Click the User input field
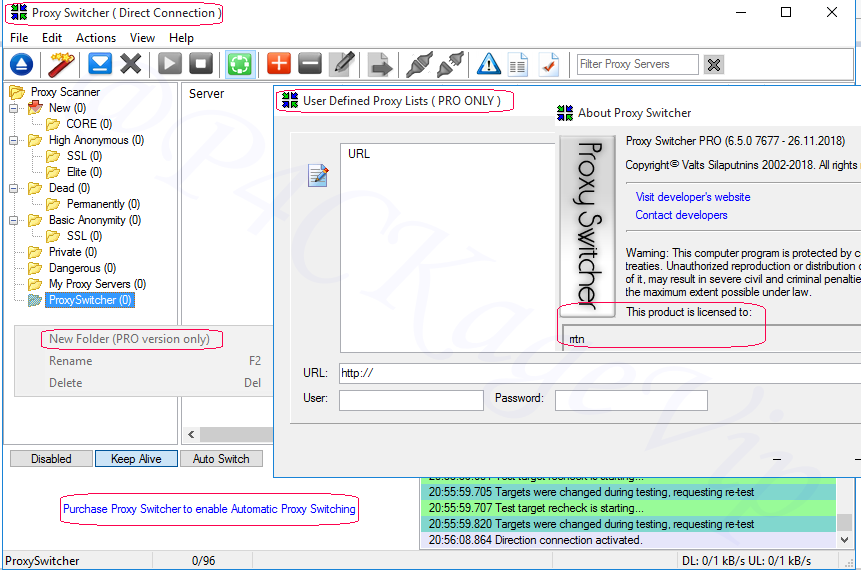The height and width of the screenshot is (570, 861). point(411,400)
